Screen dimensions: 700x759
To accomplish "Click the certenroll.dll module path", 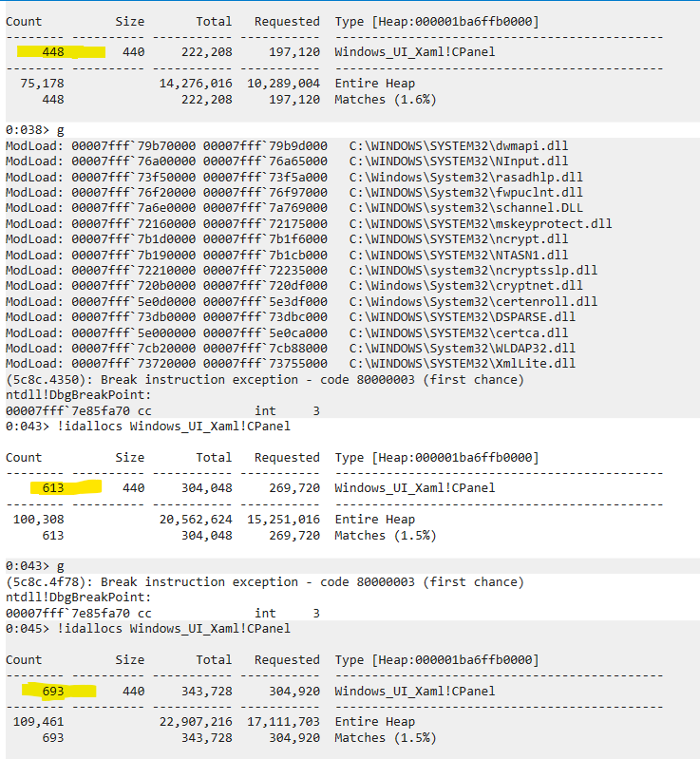I will click(473, 301).
